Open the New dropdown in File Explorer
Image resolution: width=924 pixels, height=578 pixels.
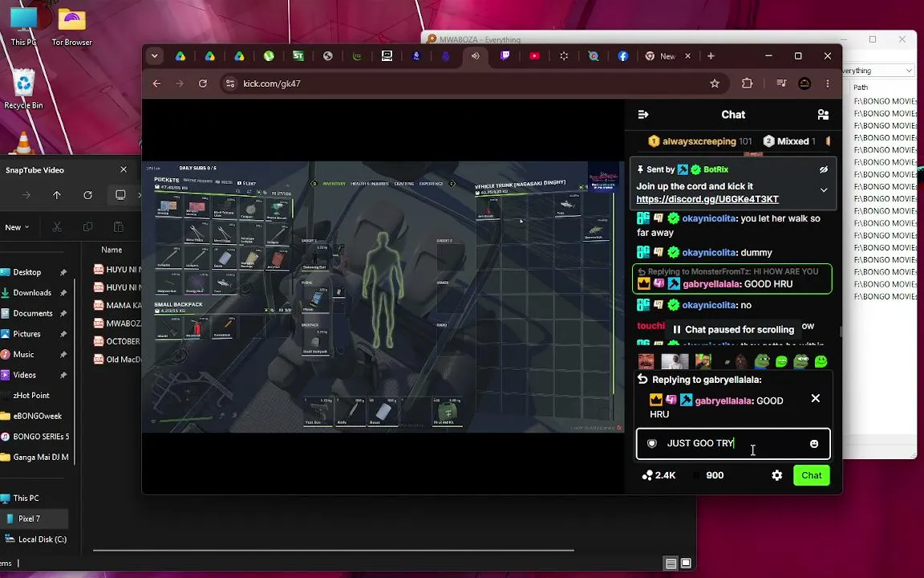17,227
